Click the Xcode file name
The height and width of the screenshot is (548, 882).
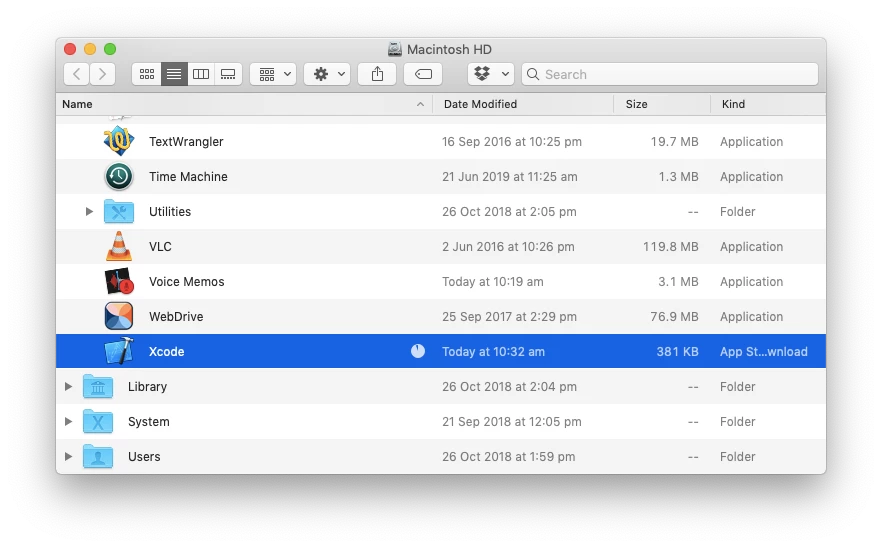tap(166, 352)
